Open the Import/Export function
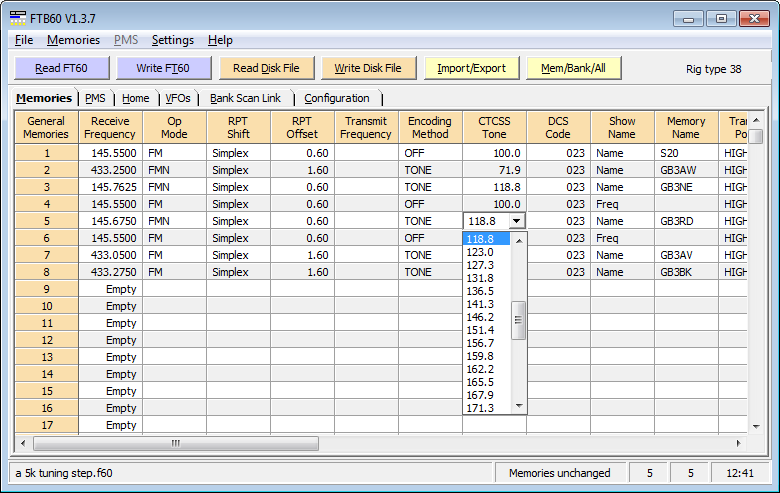Viewport: 780px width, 493px height. (x=471, y=68)
